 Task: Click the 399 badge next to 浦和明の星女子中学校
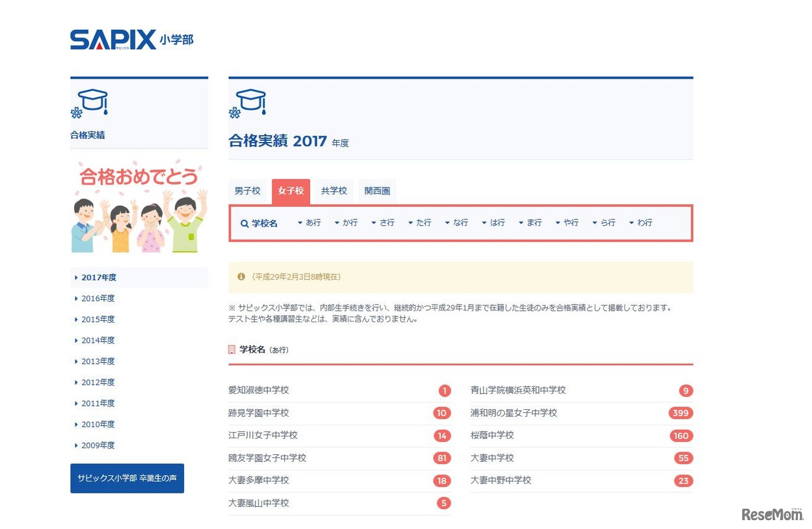(x=680, y=413)
